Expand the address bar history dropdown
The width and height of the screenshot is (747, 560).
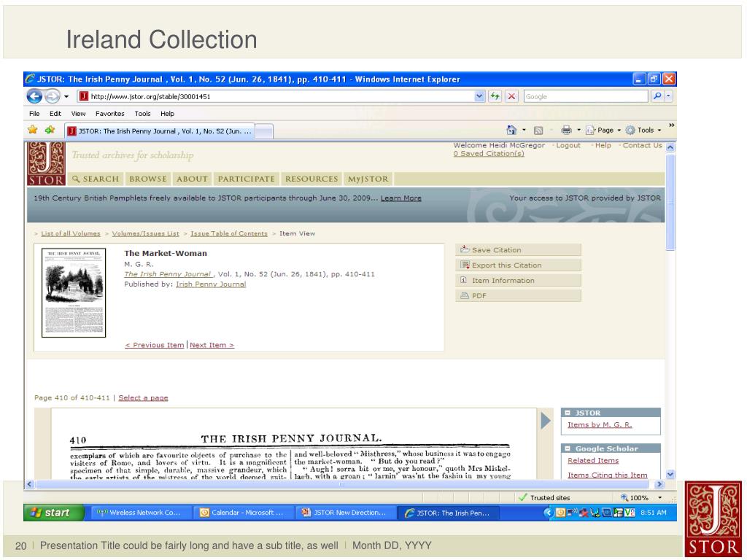pyautogui.click(x=480, y=97)
